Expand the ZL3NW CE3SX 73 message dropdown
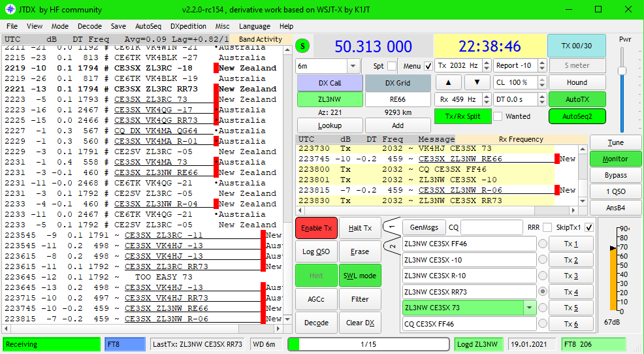The image size is (644, 354). (x=528, y=308)
